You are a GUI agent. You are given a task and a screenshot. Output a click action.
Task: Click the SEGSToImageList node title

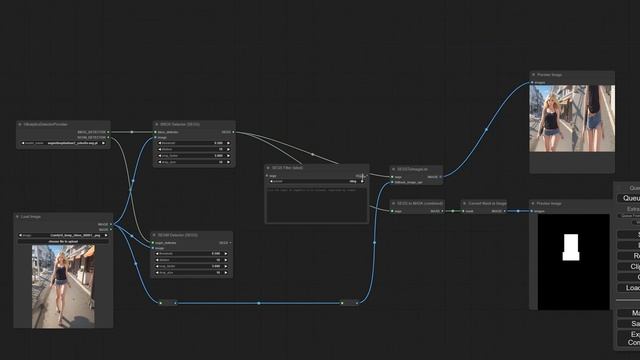(412, 169)
